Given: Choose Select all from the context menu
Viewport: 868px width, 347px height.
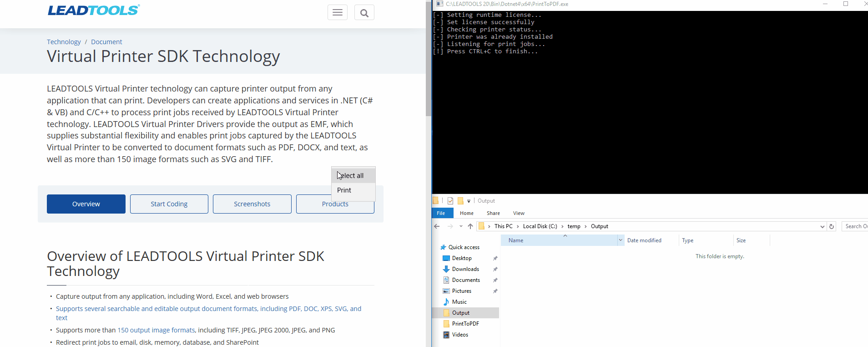Looking at the screenshot, I should (353, 176).
